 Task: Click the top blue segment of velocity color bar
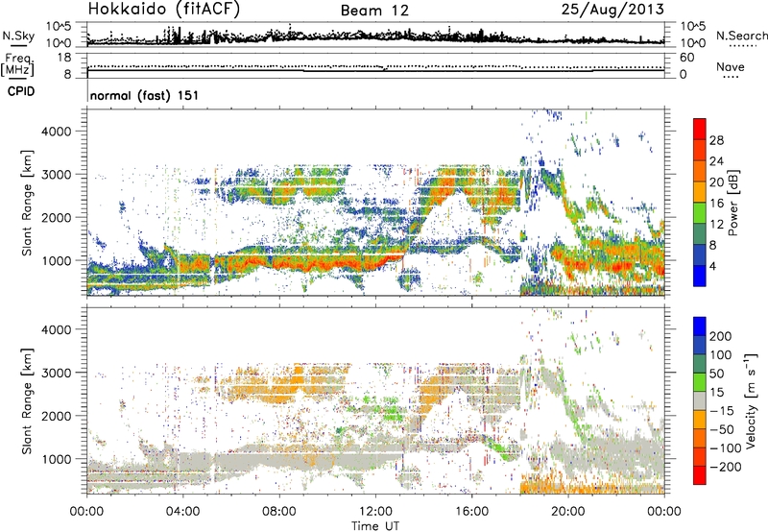700,326
